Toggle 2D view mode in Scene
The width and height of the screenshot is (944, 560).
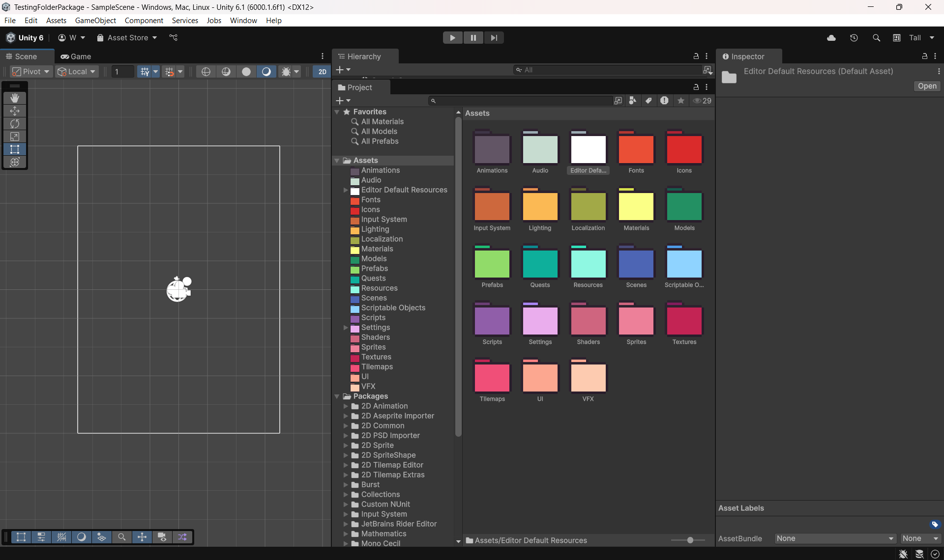[x=322, y=72]
